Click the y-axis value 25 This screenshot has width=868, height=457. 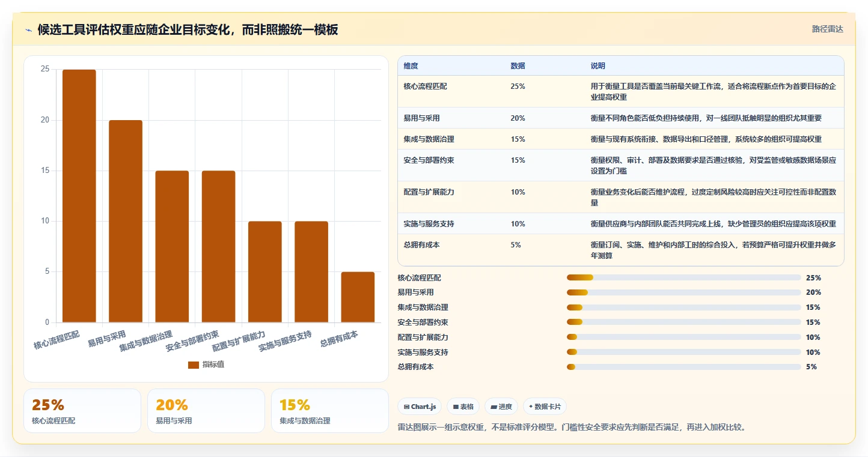(x=45, y=70)
